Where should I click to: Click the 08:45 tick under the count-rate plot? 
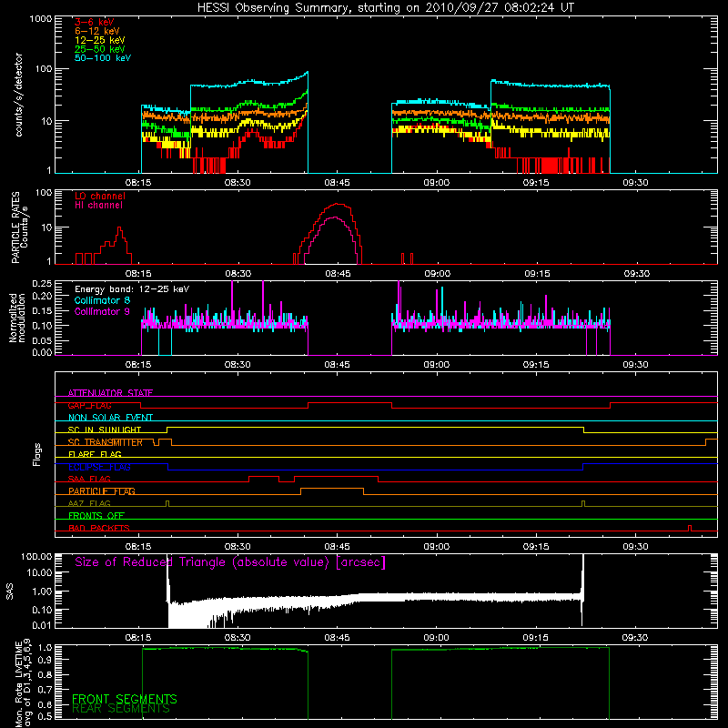[337, 183]
